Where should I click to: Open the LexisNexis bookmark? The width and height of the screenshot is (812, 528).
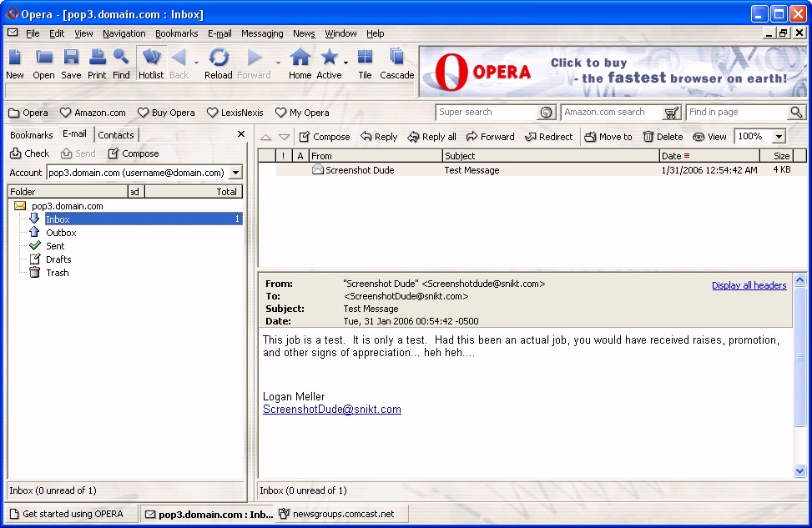235,113
